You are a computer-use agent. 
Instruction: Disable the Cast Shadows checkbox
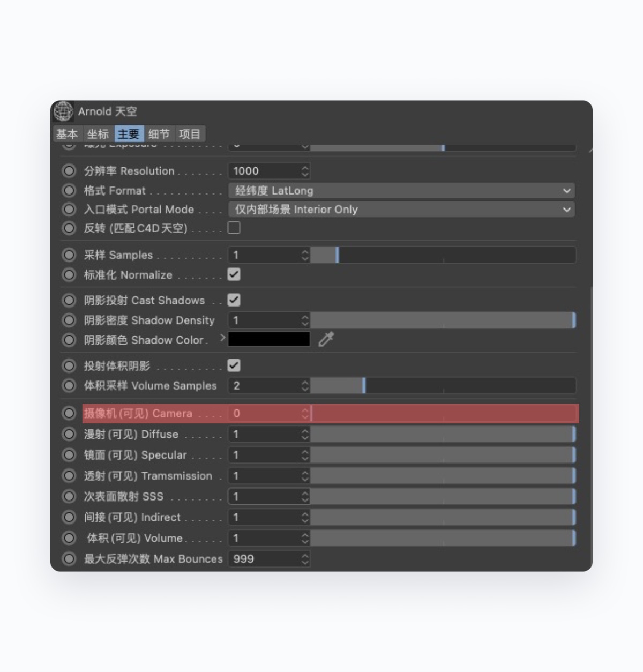pyautogui.click(x=234, y=300)
